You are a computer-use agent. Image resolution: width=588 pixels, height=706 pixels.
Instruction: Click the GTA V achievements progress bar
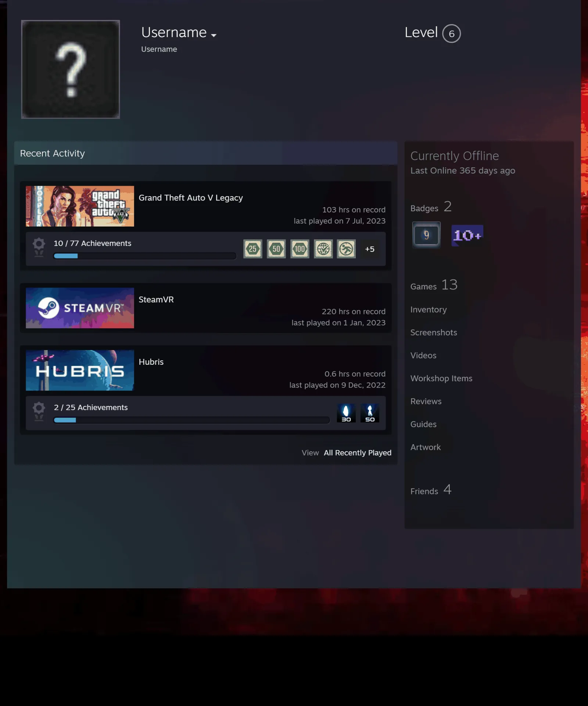[x=145, y=256]
